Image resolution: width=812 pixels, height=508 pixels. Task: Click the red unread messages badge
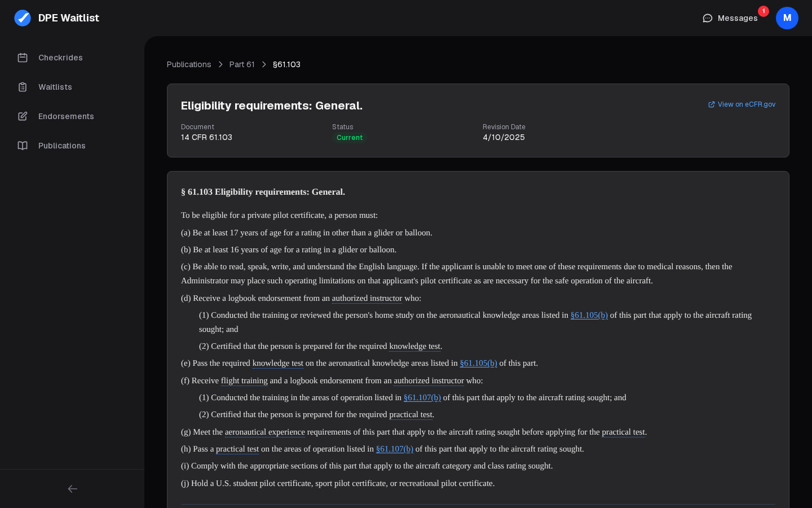[x=764, y=11]
